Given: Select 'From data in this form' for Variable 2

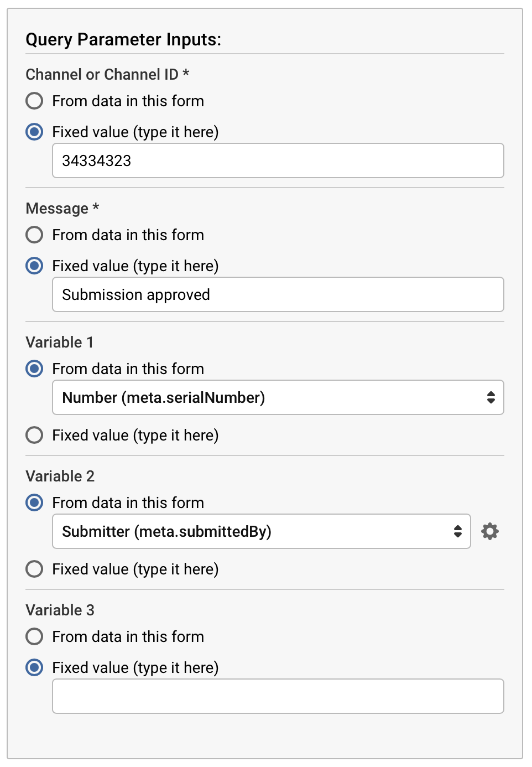Looking at the screenshot, I should (34, 502).
